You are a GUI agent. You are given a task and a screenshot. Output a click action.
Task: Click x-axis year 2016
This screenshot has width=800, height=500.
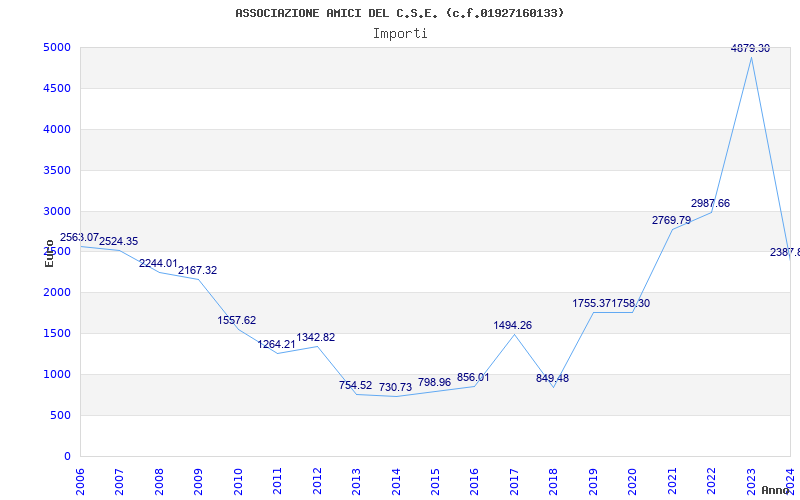tap(474, 482)
